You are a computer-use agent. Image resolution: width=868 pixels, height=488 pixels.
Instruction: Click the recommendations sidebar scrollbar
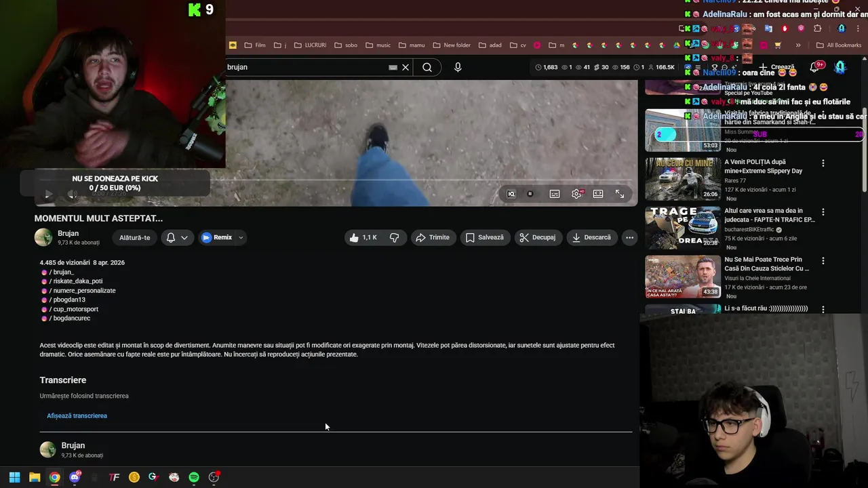[865, 149]
